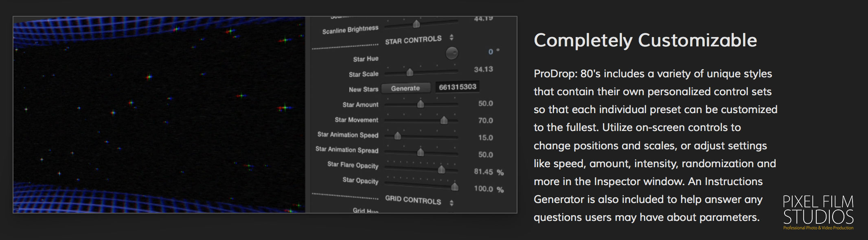Select the Star Flare Opacity 81.45 value

[x=483, y=172]
